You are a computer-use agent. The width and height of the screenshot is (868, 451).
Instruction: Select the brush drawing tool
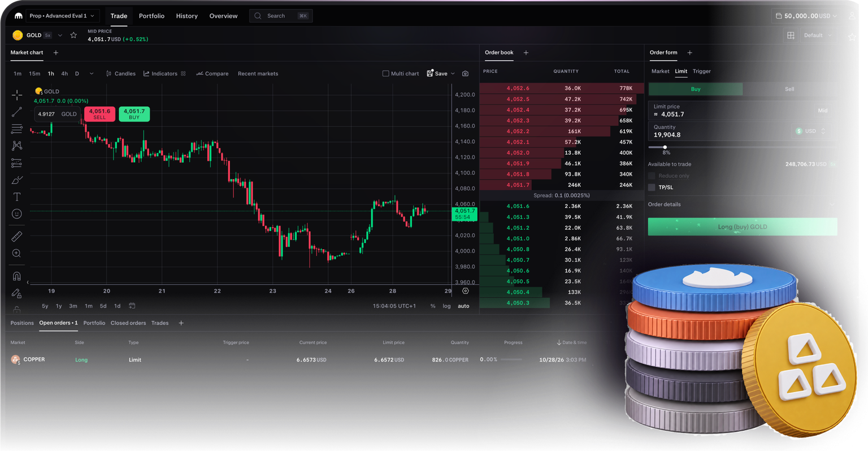(17, 180)
